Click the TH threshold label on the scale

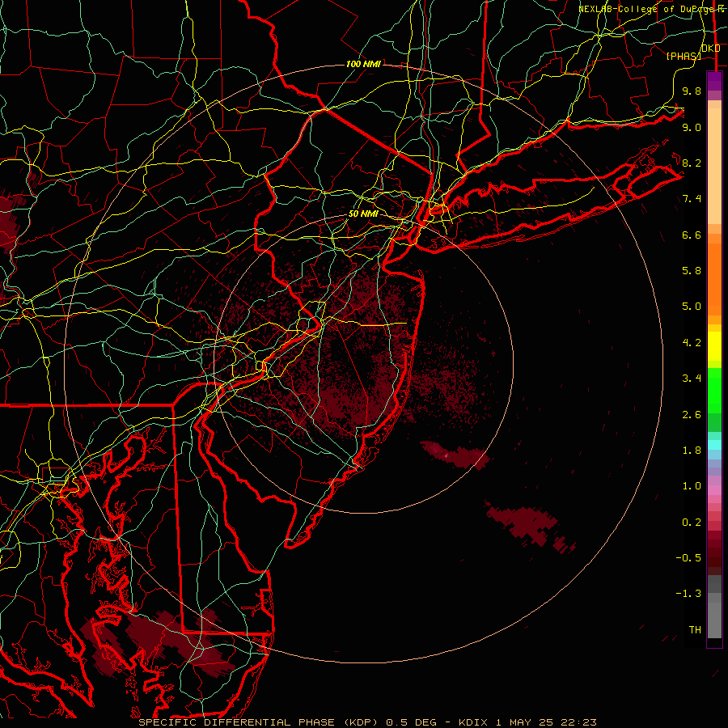[695, 630]
